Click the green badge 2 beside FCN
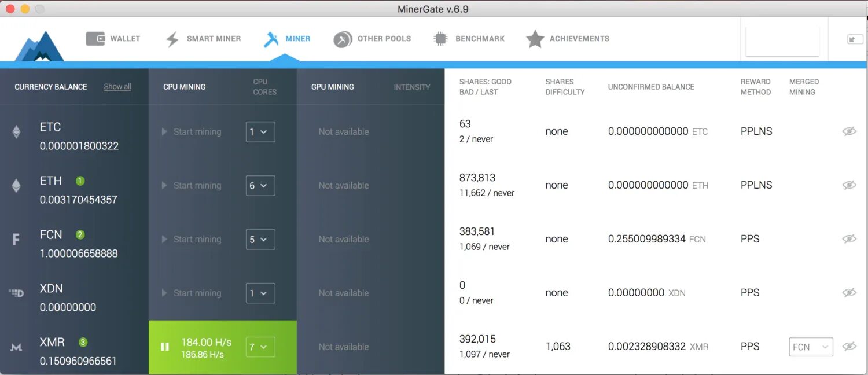 [80, 234]
